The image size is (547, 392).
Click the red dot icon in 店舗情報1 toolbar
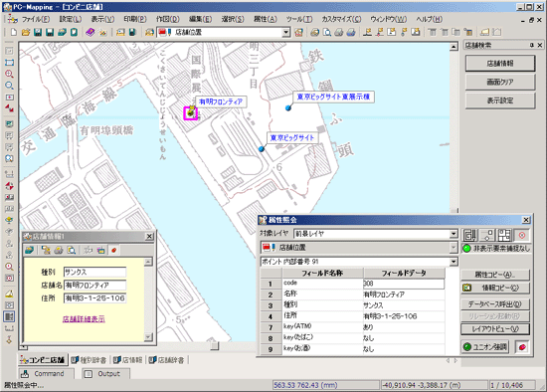(x=114, y=250)
